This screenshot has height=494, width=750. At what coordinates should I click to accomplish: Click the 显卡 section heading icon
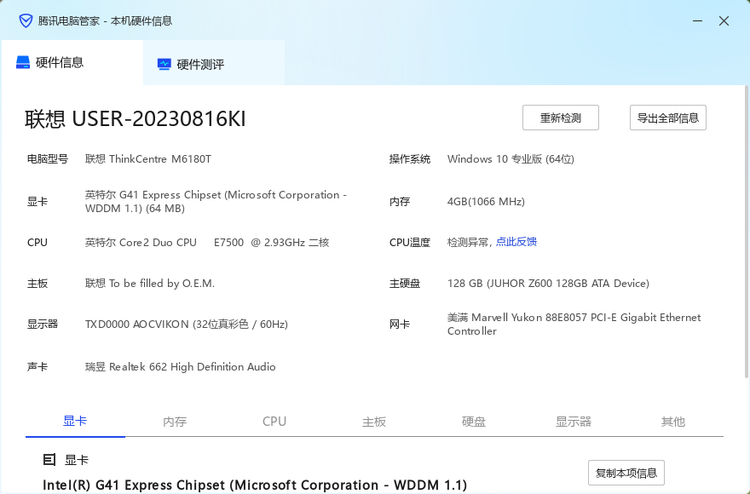coord(49,460)
